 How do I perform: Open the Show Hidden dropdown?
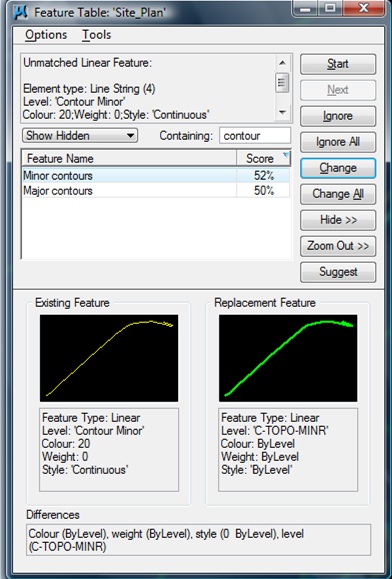80,136
